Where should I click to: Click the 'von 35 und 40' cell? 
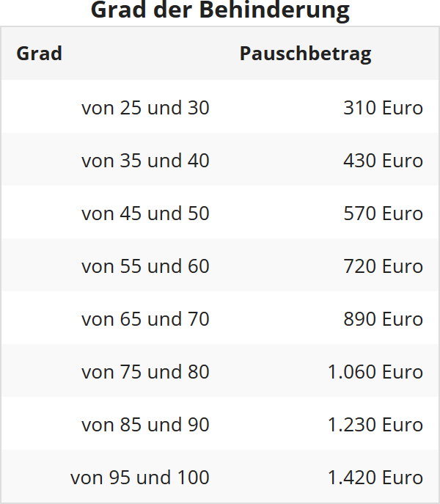[145, 161]
